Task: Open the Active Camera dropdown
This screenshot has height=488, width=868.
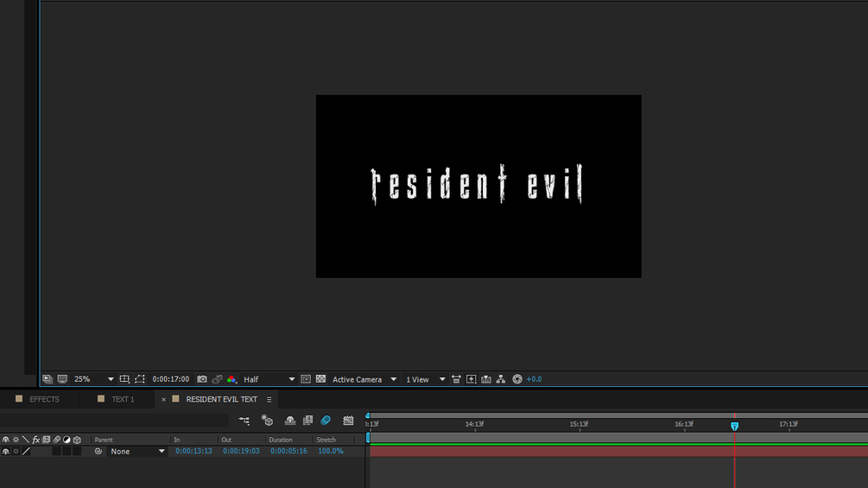Action: (364, 379)
